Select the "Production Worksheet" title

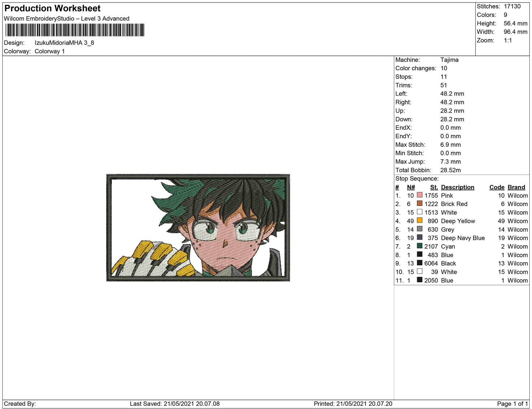tap(52, 8)
